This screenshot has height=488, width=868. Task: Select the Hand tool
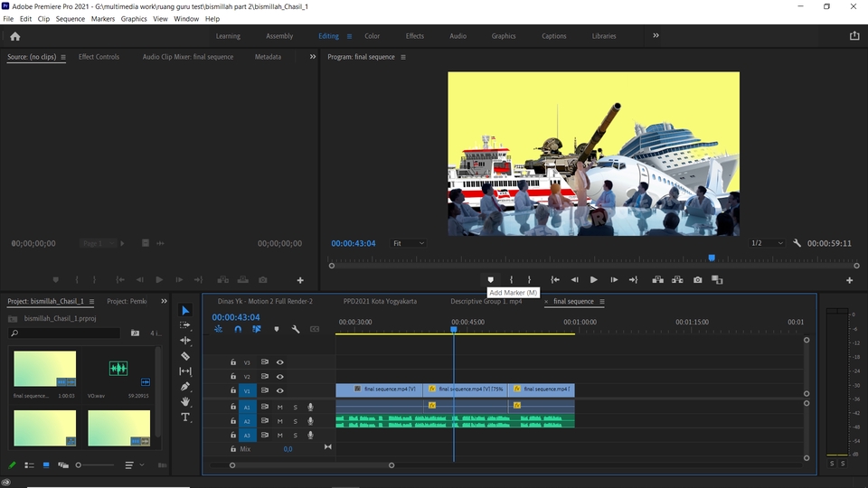pyautogui.click(x=185, y=401)
